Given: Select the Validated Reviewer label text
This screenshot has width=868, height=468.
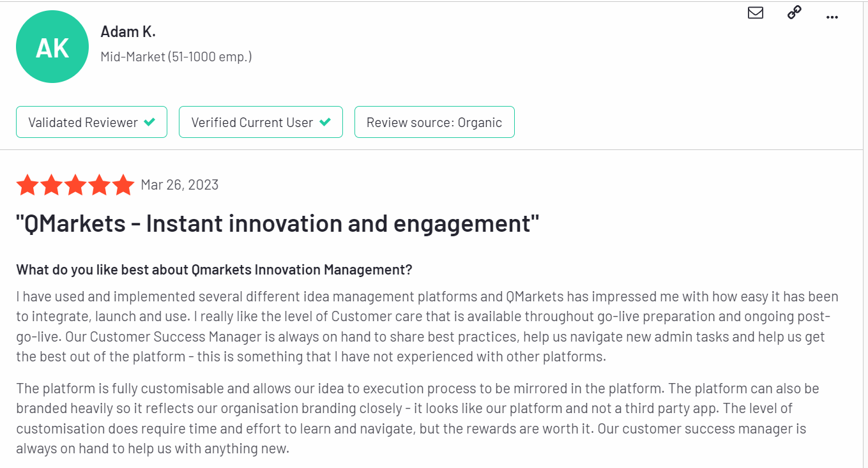Looking at the screenshot, I should [x=83, y=123].
